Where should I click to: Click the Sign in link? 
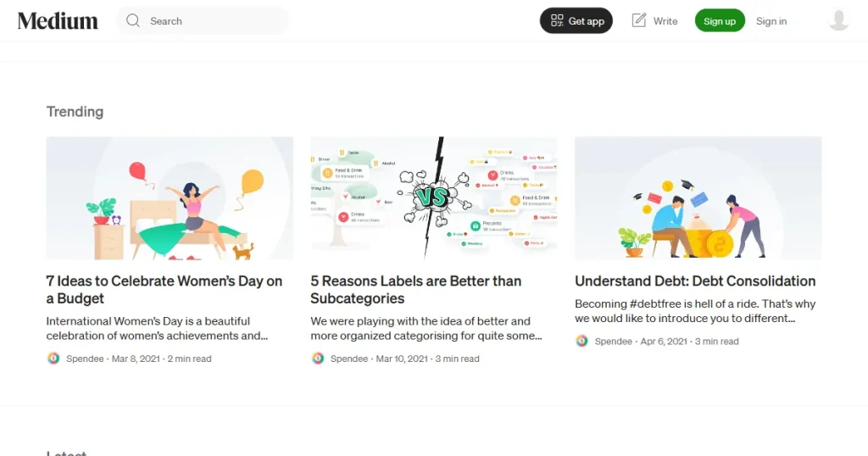[x=771, y=21]
